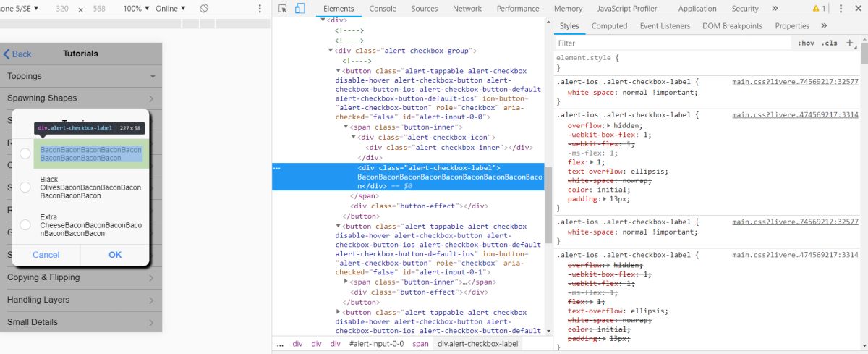Click the chevron on Small Details row

click(151, 322)
